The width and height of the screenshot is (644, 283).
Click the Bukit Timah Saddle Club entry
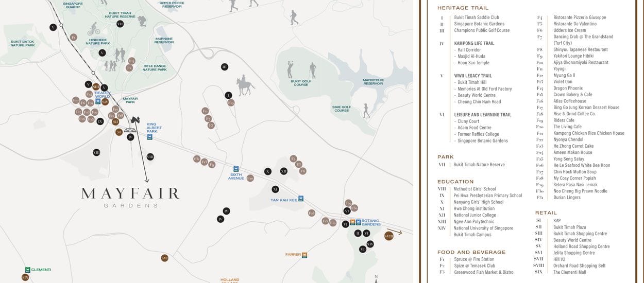pyautogui.click(x=477, y=17)
